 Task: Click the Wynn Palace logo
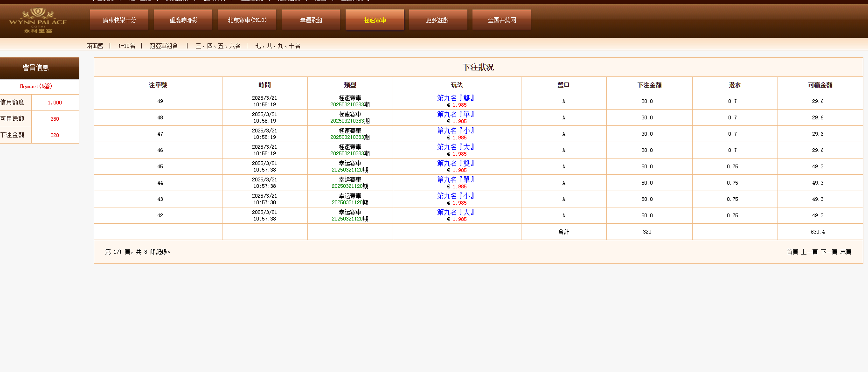38,21
